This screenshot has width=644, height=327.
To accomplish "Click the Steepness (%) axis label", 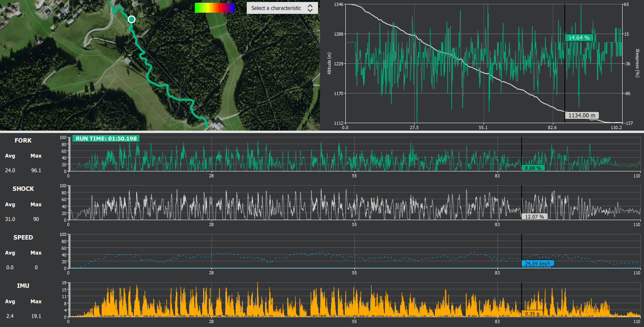I will (637, 63).
